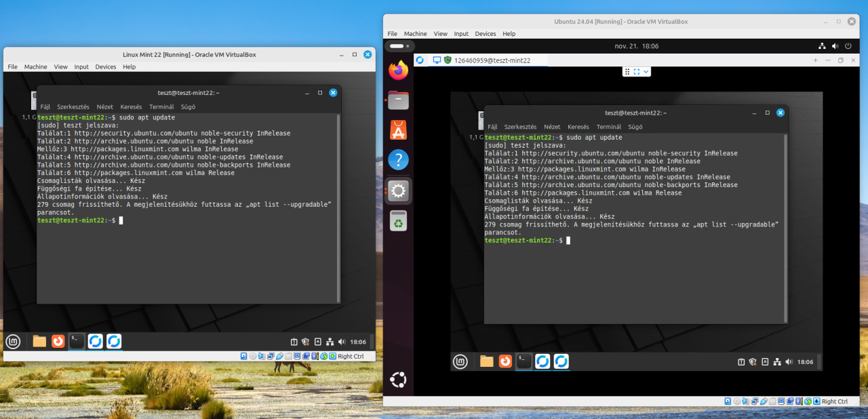Open the Machine menu in the Linux Mint 22 window
868x419 pixels.
coord(36,67)
